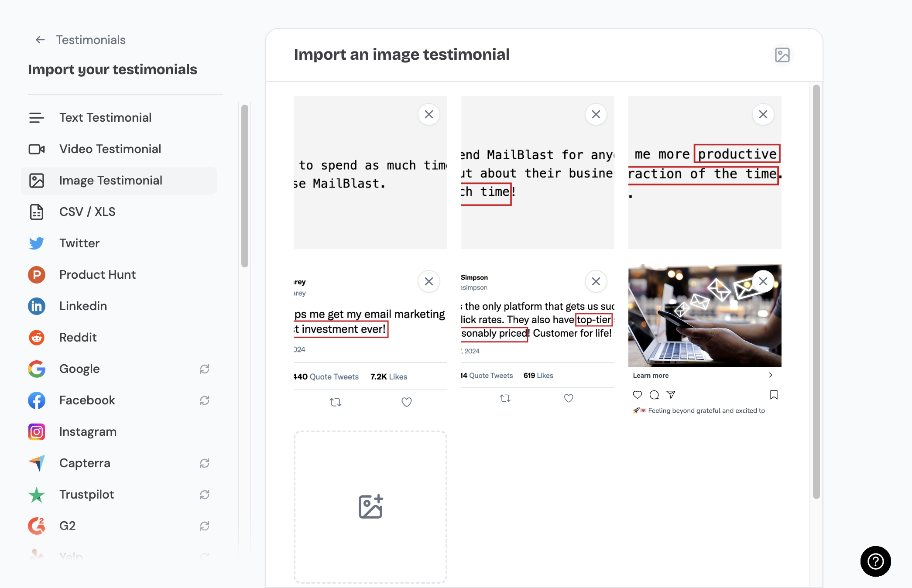Click retweet icon on 7.2K Likes tweet
The height and width of the screenshot is (588, 912).
(x=336, y=402)
